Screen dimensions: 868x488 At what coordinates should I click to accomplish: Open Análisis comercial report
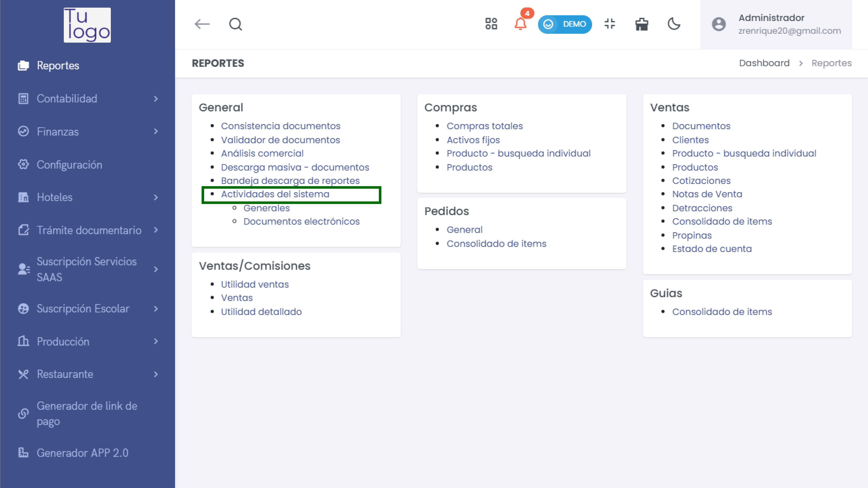262,153
